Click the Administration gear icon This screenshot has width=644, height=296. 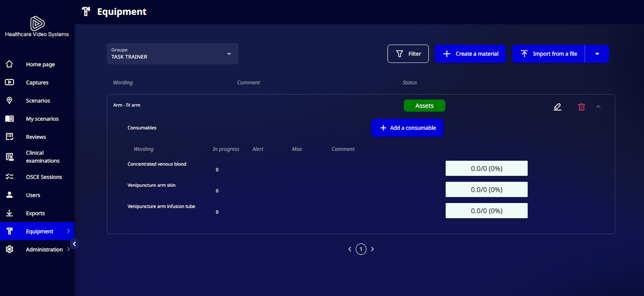pos(9,249)
